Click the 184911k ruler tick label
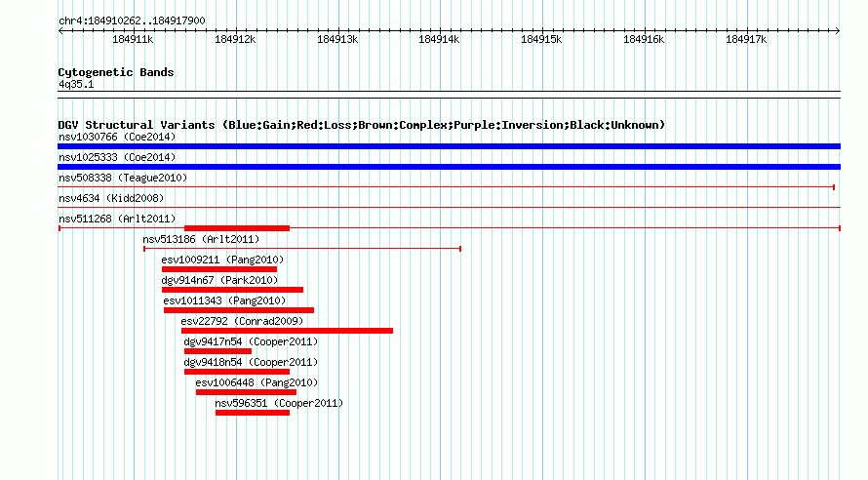This screenshot has height=480, width=868. 133,39
